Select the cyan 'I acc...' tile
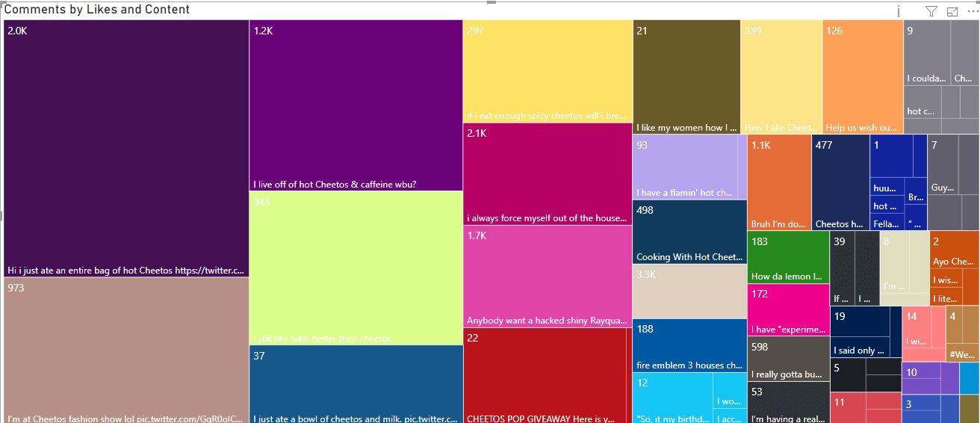 click(731, 416)
